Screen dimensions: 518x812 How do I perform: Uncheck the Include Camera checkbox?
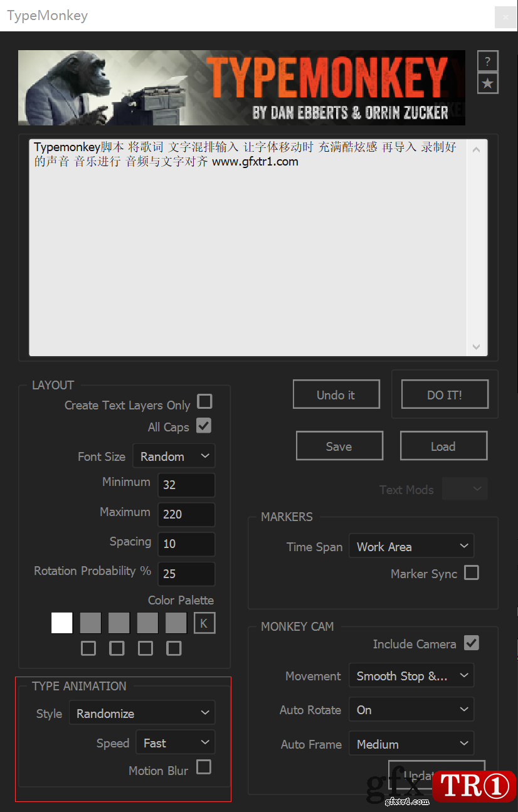pos(471,643)
